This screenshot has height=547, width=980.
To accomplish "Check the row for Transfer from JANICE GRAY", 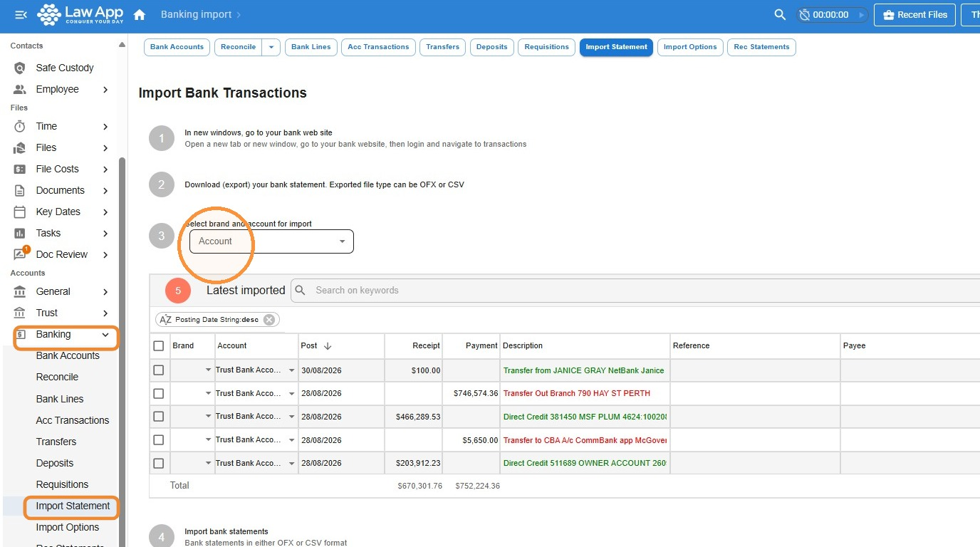I will click(158, 370).
